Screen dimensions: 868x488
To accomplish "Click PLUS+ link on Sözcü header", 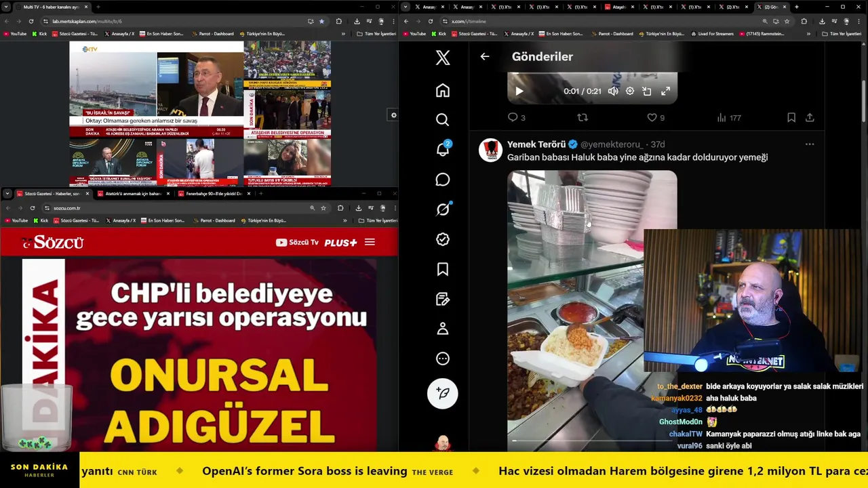I will click(x=340, y=243).
